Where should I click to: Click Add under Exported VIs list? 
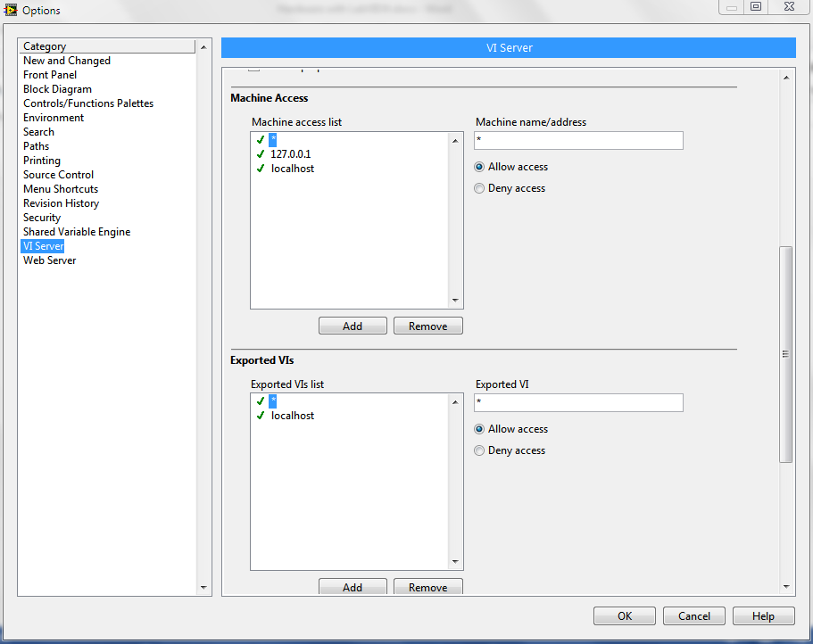[x=353, y=587]
